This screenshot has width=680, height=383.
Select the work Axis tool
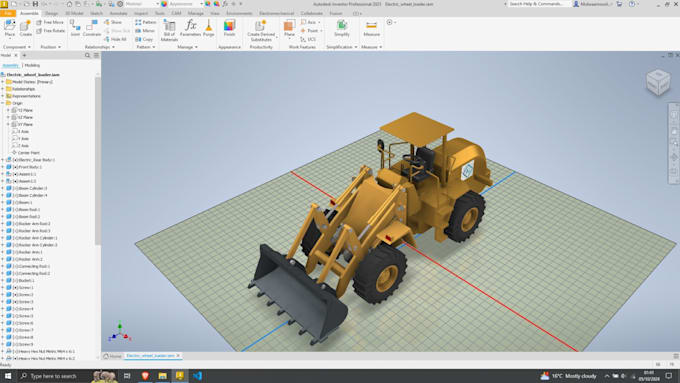(x=308, y=22)
